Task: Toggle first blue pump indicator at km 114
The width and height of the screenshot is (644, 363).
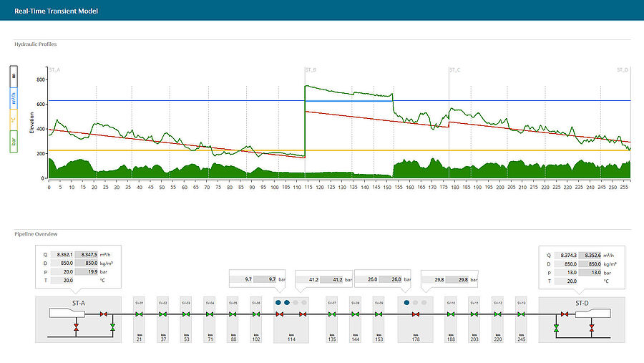Action: tap(278, 303)
